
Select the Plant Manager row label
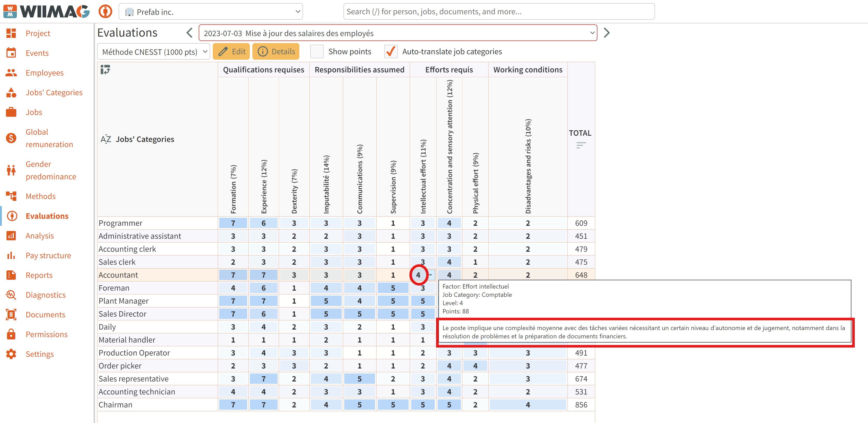pyautogui.click(x=123, y=301)
